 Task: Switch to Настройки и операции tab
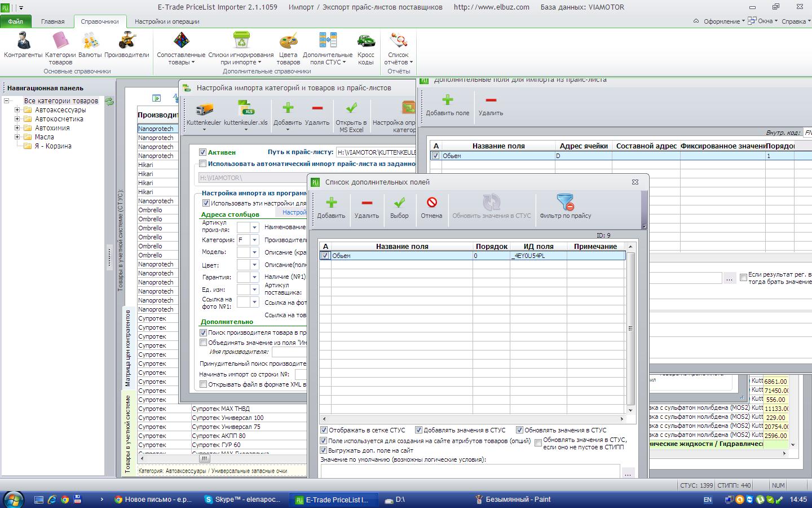point(167,21)
